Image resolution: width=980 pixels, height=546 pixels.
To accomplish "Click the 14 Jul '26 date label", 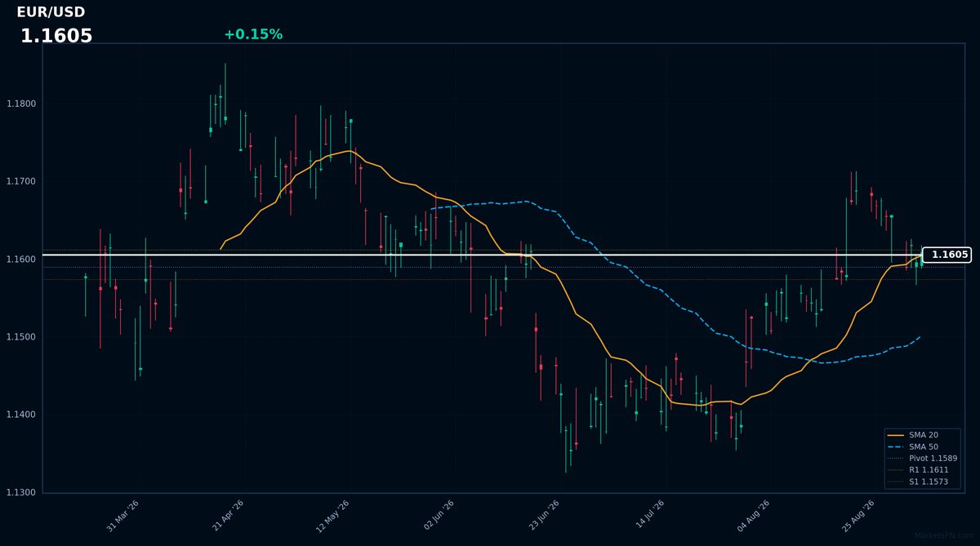I will tap(649, 516).
